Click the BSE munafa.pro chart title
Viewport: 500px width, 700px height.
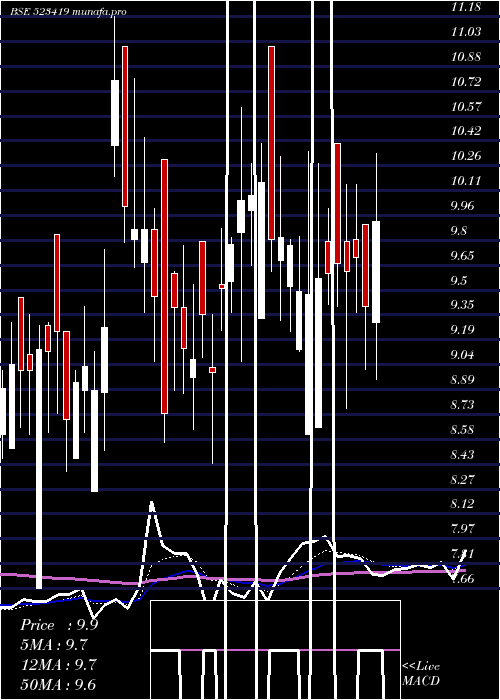coord(69,12)
